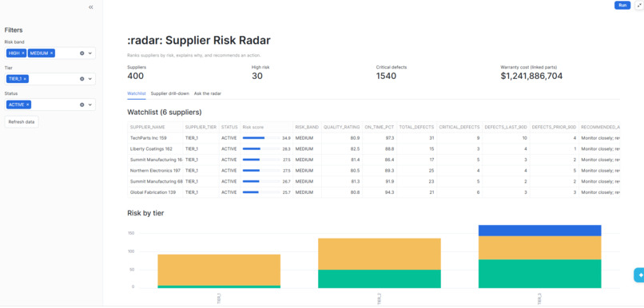
Task: Click the 82.5 quality rating cell
Action: click(342, 149)
